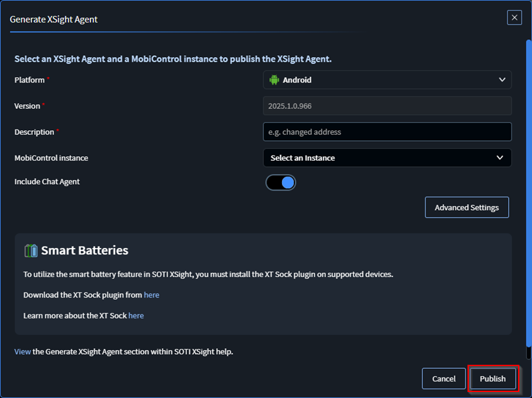Screen dimensions: 532x398
Task: Click the Generate XSight Agent title
Action: pos(53,19)
